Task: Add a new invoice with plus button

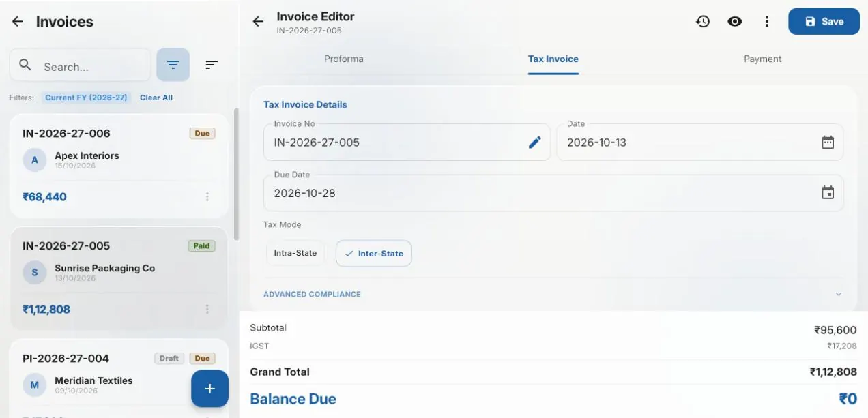Action: 209,389
